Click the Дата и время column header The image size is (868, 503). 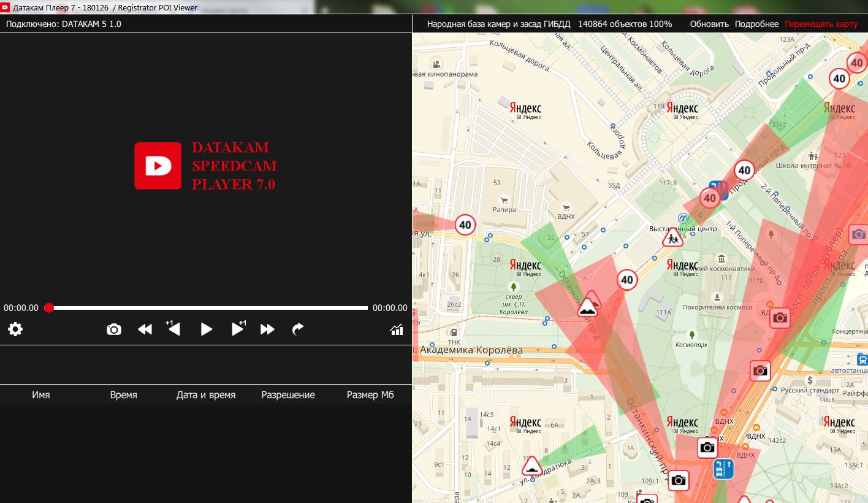(206, 395)
